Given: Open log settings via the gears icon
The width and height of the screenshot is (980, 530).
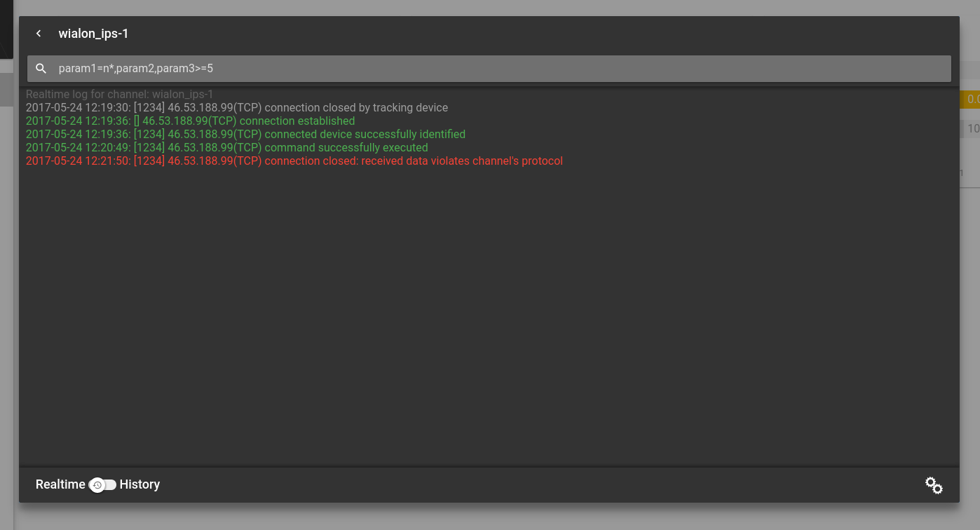Looking at the screenshot, I should coord(934,485).
